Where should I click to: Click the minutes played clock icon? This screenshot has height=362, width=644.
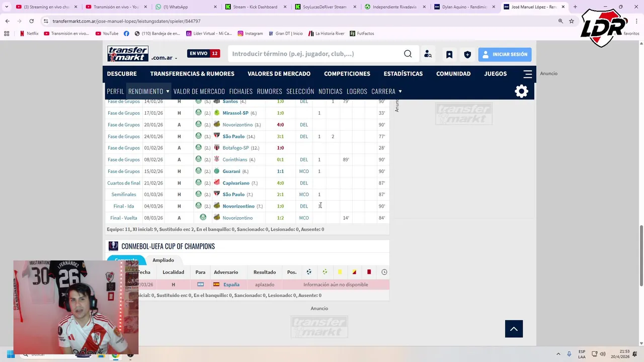pyautogui.click(x=384, y=272)
